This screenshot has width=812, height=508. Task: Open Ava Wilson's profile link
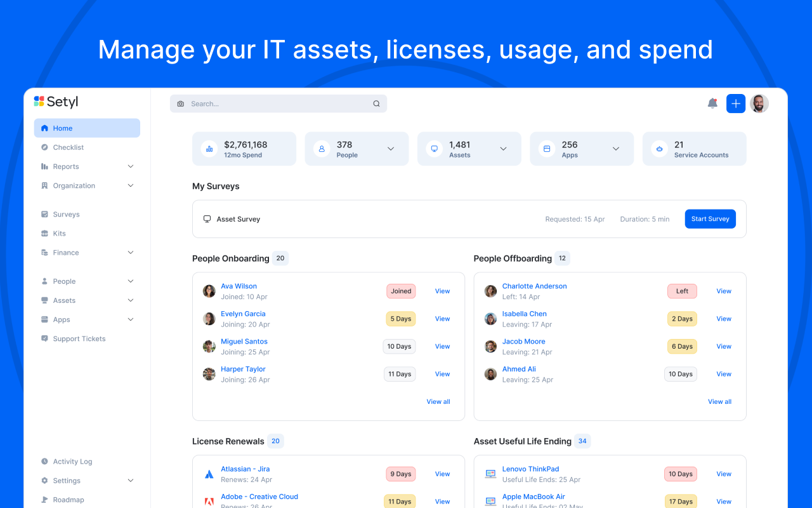point(239,286)
